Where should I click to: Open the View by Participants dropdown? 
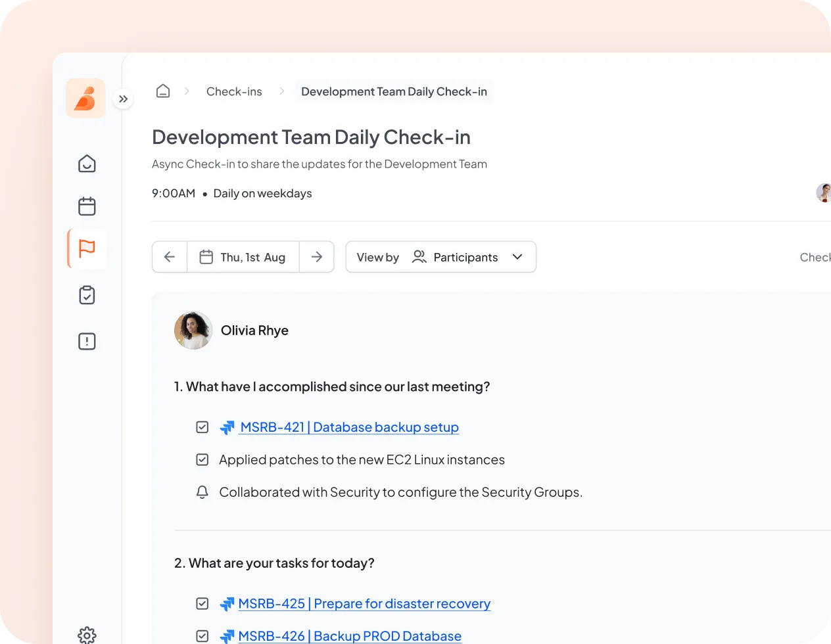click(x=440, y=257)
